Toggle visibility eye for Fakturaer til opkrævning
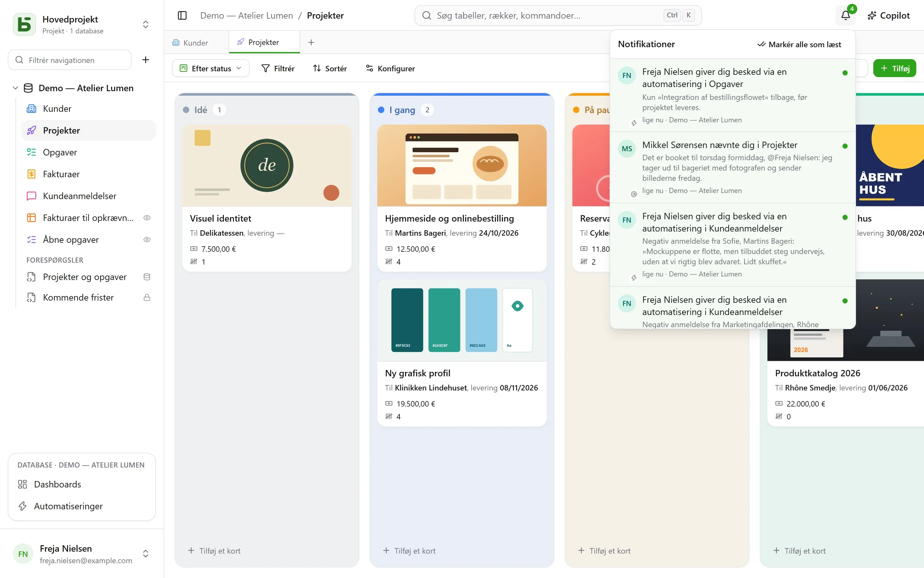Image resolution: width=924 pixels, height=578 pixels. tap(147, 217)
